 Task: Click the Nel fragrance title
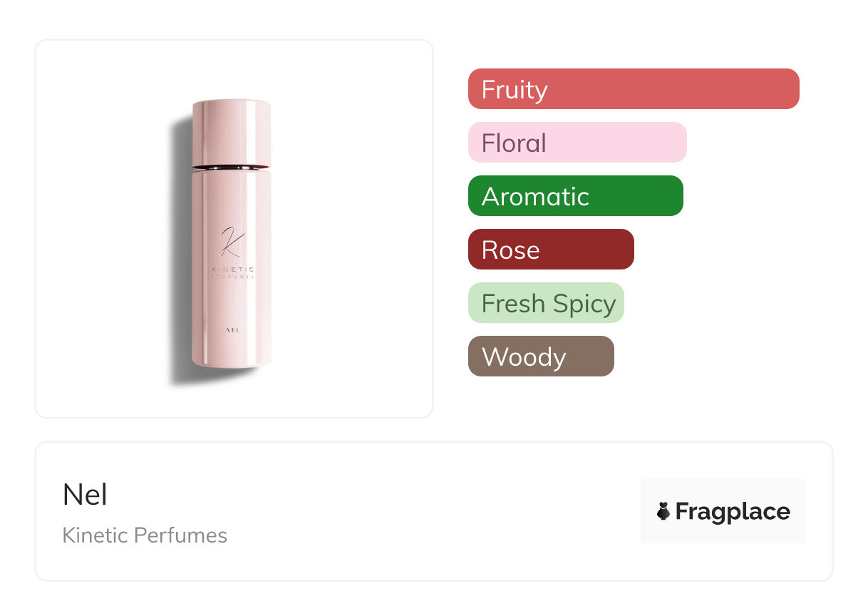click(x=85, y=495)
